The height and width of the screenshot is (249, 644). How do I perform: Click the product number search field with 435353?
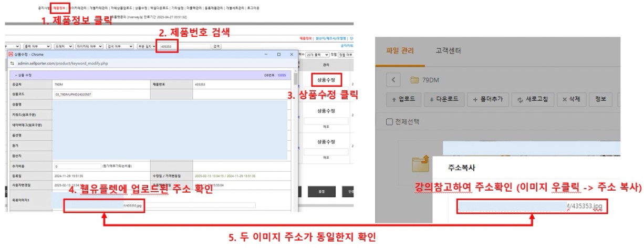coord(184,46)
